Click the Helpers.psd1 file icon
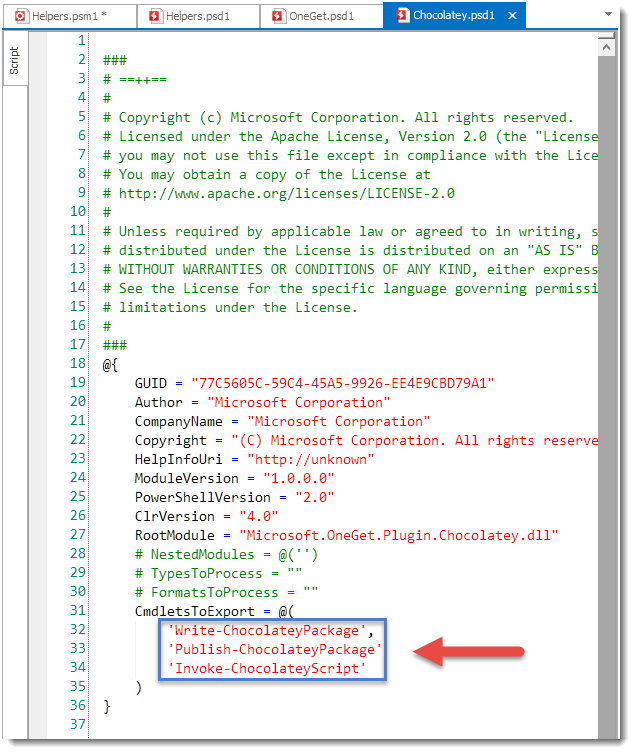The image size is (635, 754). coord(155,16)
